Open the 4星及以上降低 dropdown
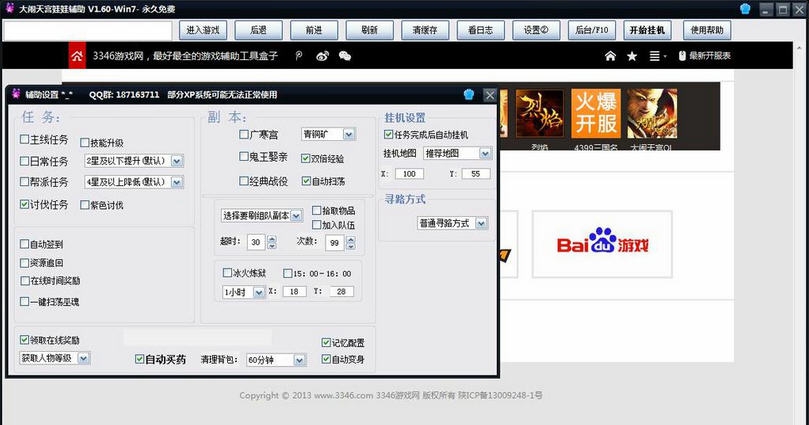Image resolution: width=809 pixels, height=425 pixels. (134, 182)
